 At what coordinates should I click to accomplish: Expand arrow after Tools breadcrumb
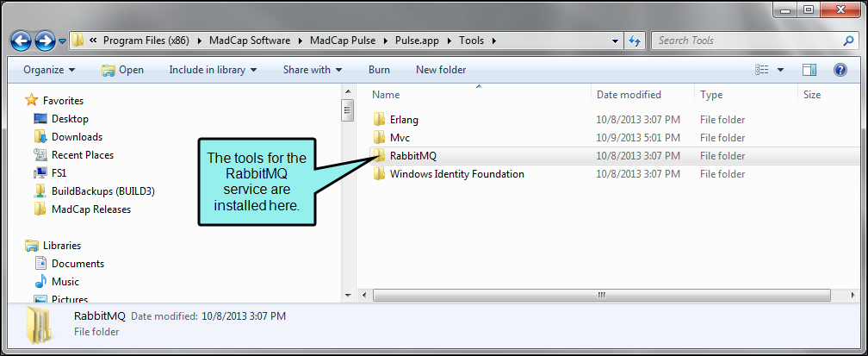493,41
